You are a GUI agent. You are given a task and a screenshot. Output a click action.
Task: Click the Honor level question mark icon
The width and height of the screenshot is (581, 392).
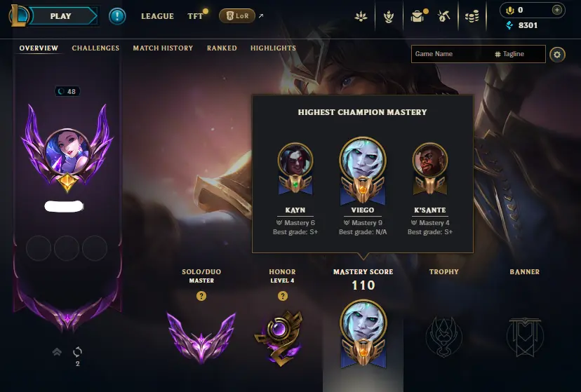[x=282, y=296]
